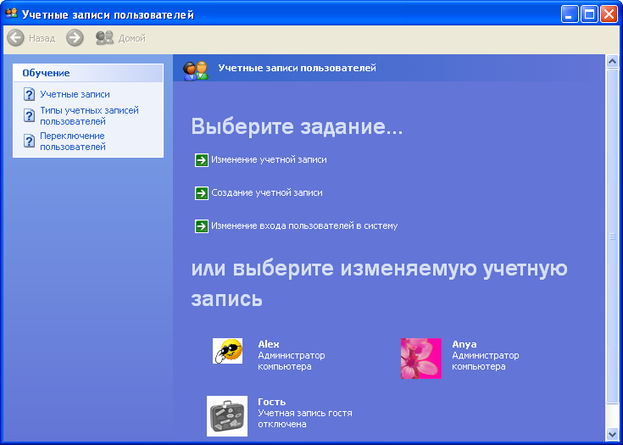This screenshot has width=623, height=445.
Task: Click the window title bar users icon
Action: point(11,14)
